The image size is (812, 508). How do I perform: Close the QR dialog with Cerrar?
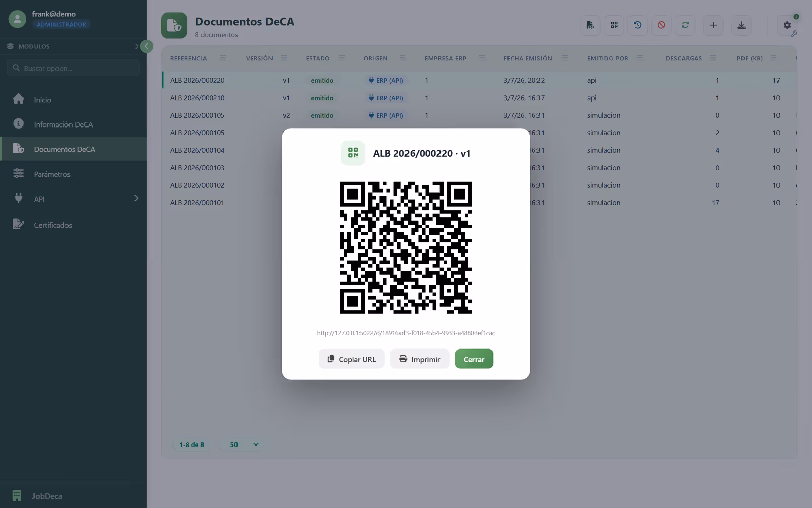[x=474, y=359]
